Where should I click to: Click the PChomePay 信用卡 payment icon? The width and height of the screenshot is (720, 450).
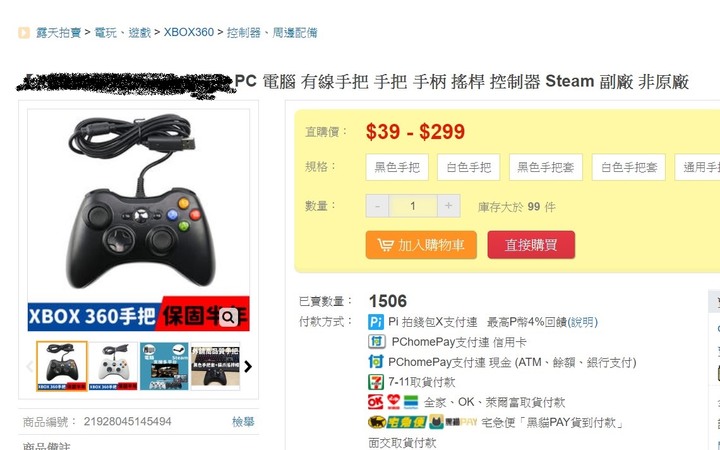tap(376, 342)
